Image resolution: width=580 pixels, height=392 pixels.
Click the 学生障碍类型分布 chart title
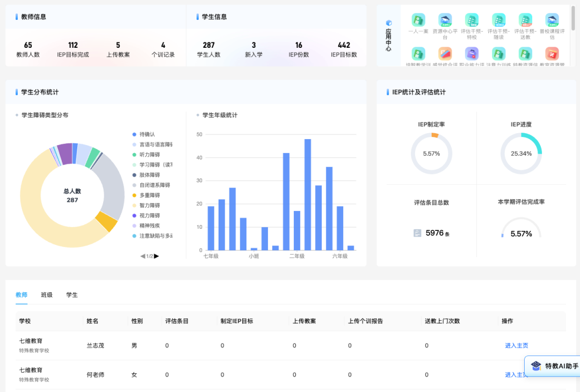point(45,115)
